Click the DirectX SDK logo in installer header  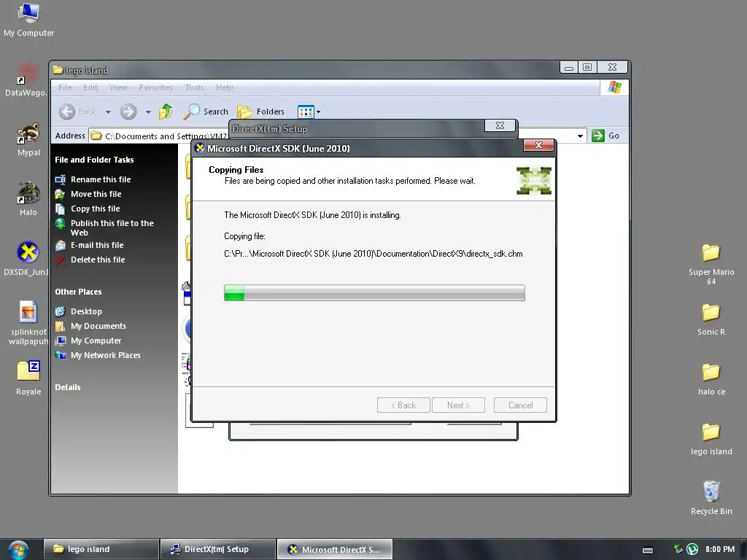pos(533,181)
